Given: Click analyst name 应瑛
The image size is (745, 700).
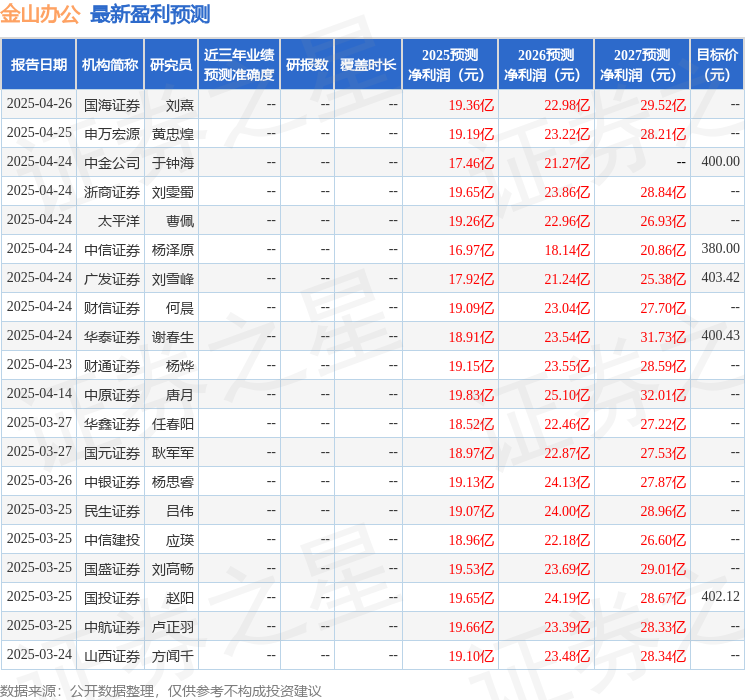Looking at the screenshot, I should pyautogui.click(x=180, y=540).
